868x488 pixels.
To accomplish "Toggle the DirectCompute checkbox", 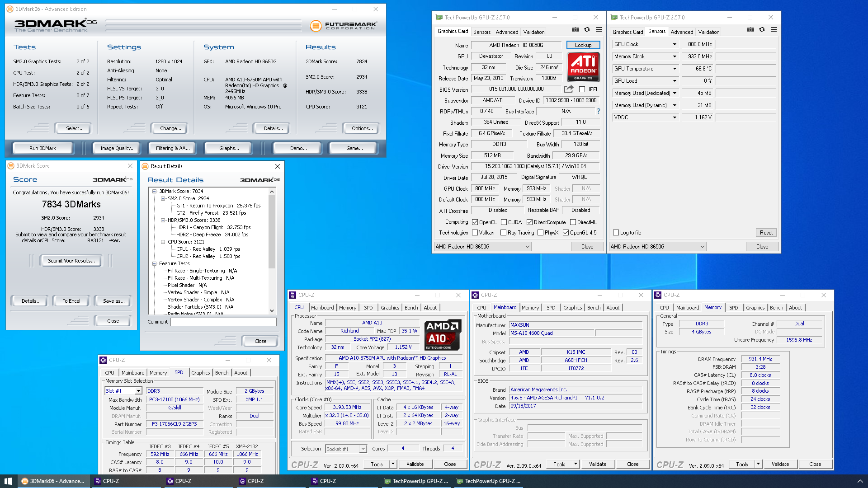I will point(529,222).
